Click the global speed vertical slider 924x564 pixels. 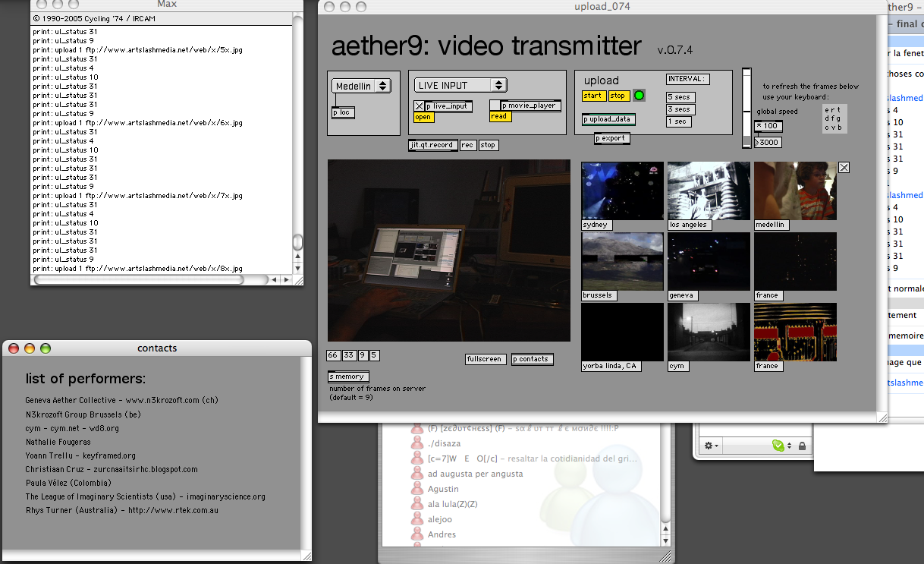point(746,106)
